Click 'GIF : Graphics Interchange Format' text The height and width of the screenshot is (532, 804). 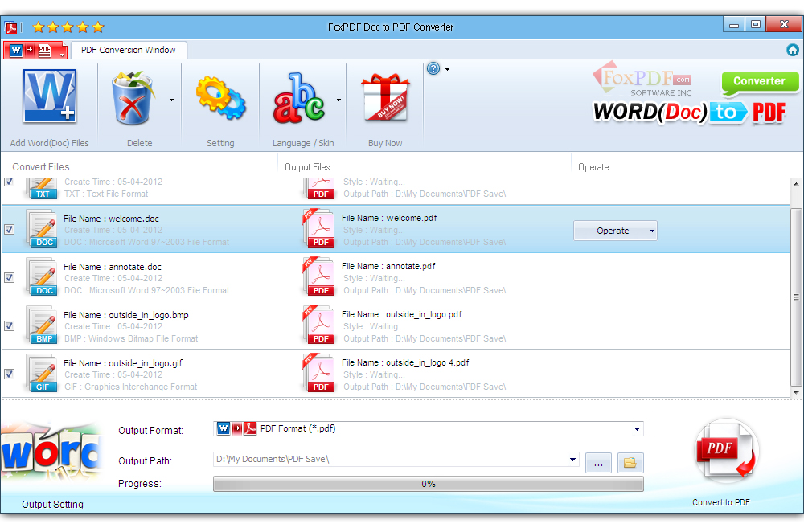(x=131, y=387)
